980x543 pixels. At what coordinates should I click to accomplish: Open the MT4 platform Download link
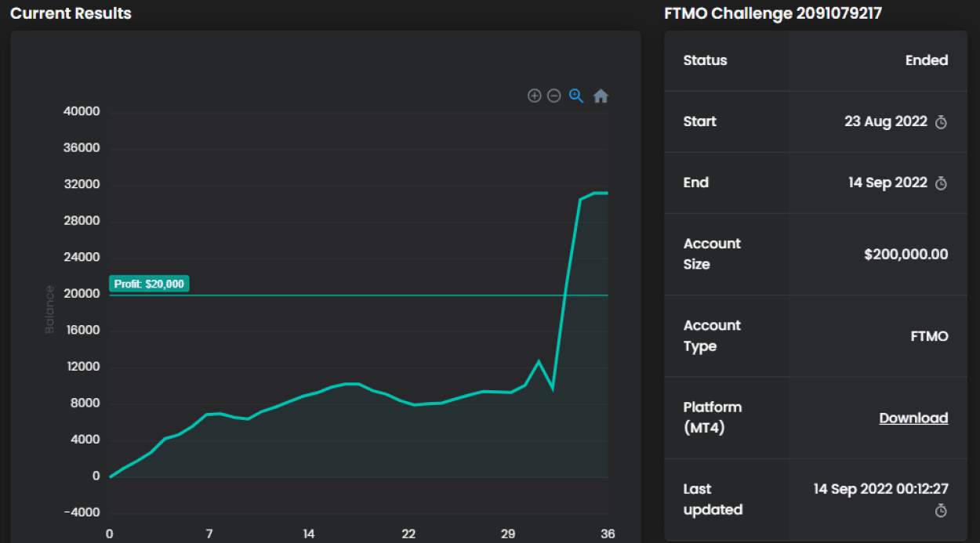point(913,418)
